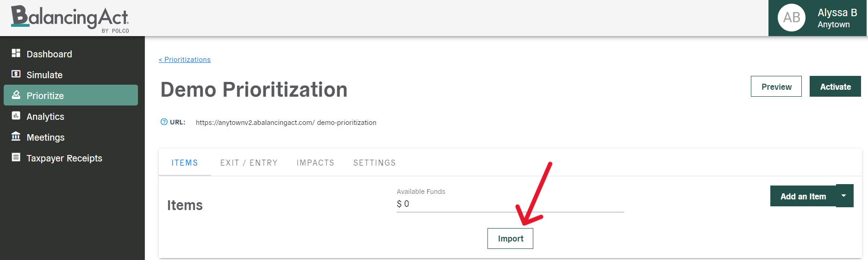This screenshot has height=260, width=868.
Task: Click the URL help question-mark icon
Action: pyautogui.click(x=164, y=122)
